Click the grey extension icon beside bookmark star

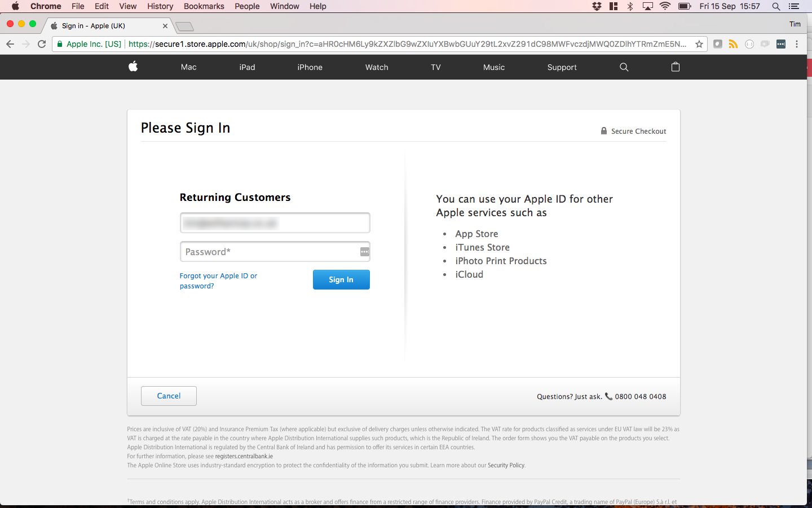717,44
